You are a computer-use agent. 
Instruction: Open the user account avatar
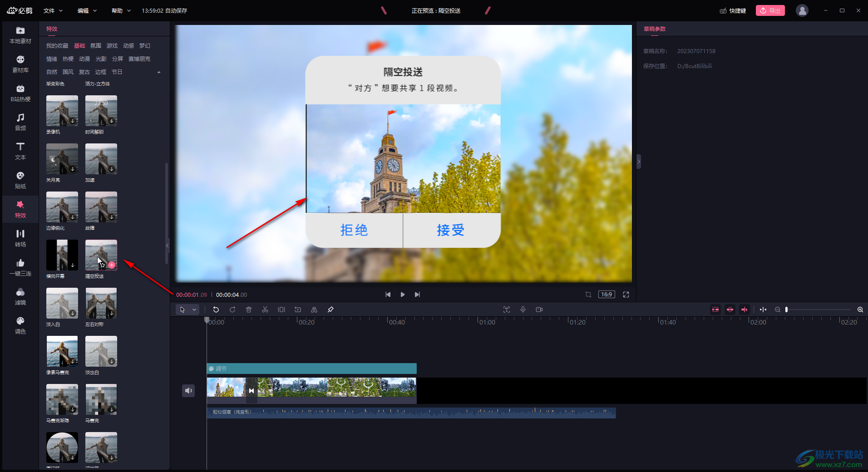coord(802,10)
